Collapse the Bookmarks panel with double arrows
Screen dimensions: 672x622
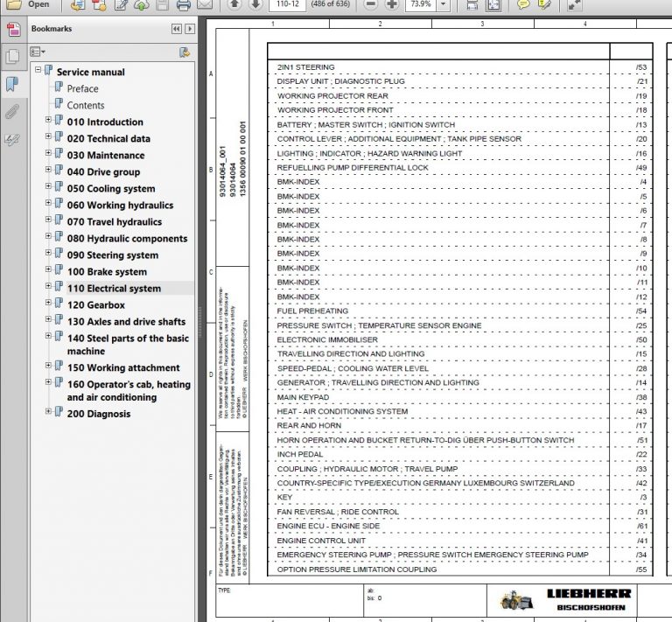click(x=177, y=29)
